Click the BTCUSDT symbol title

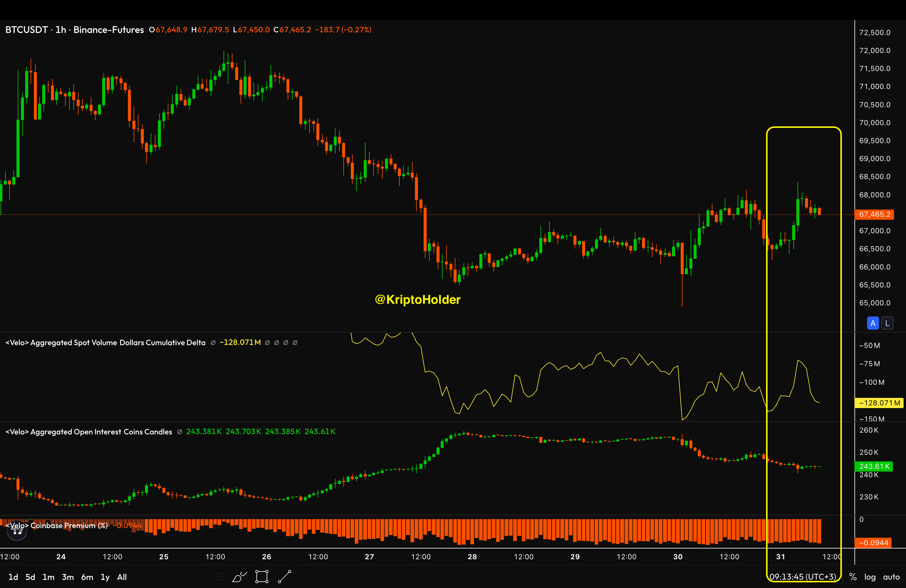pos(27,30)
